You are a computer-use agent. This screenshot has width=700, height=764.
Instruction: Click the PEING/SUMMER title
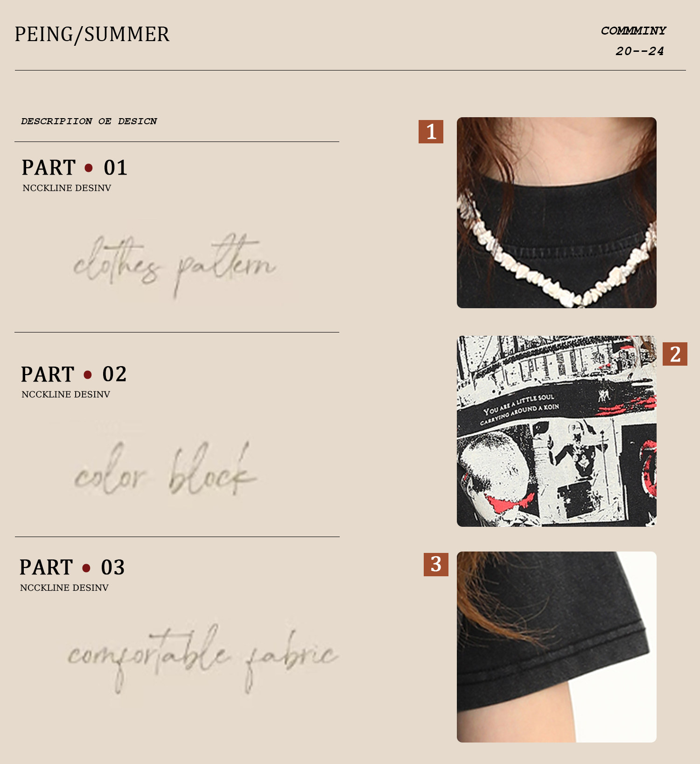coord(92,35)
